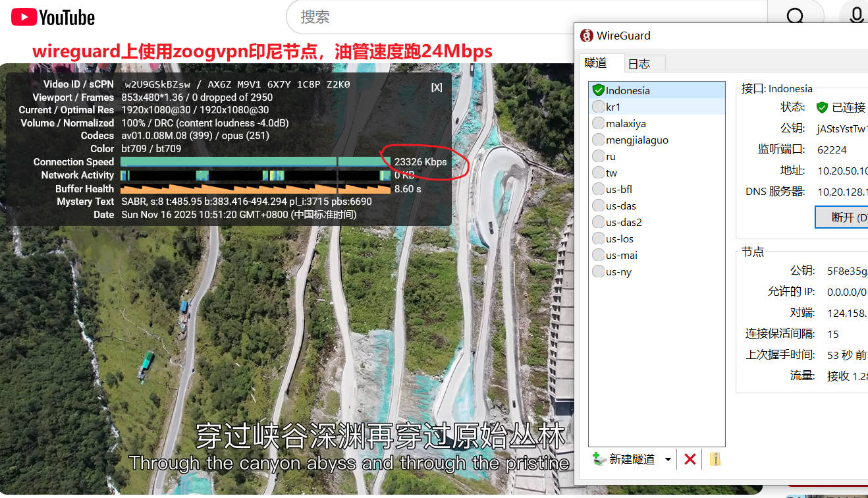The image size is (868, 498).
Task: Click the add tunnel drive icon
Action: click(599, 459)
